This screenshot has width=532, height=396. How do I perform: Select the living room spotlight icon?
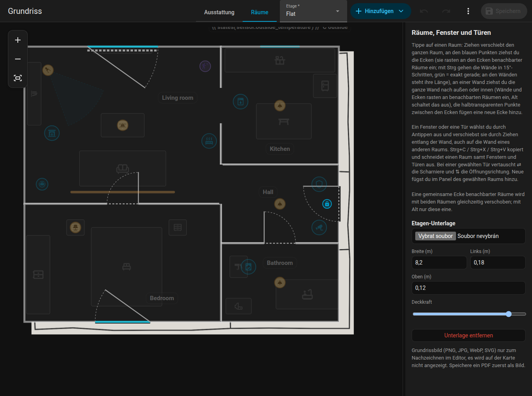(x=48, y=70)
